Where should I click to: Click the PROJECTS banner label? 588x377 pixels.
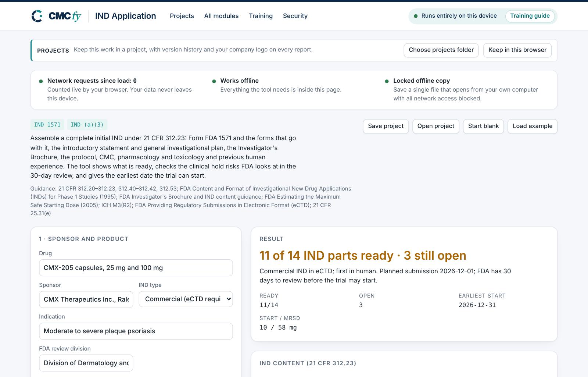pyautogui.click(x=53, y=50)
